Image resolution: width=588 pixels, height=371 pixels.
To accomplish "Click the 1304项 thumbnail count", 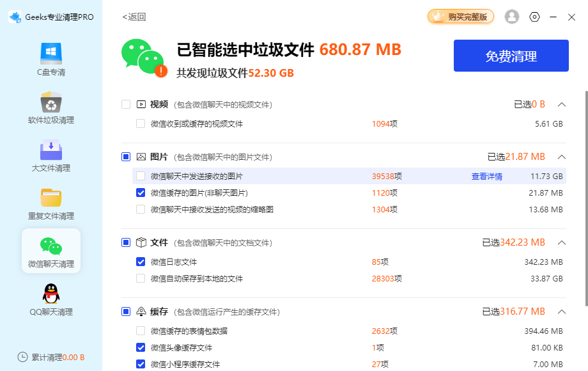I will pos(385,209).
